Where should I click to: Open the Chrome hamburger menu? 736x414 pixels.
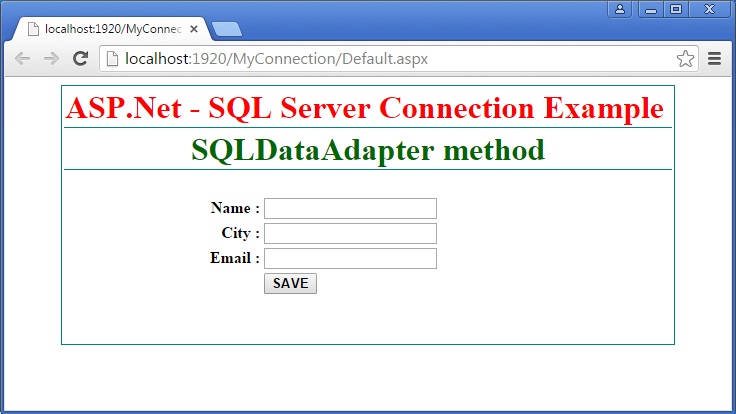[x=715, y=59]
